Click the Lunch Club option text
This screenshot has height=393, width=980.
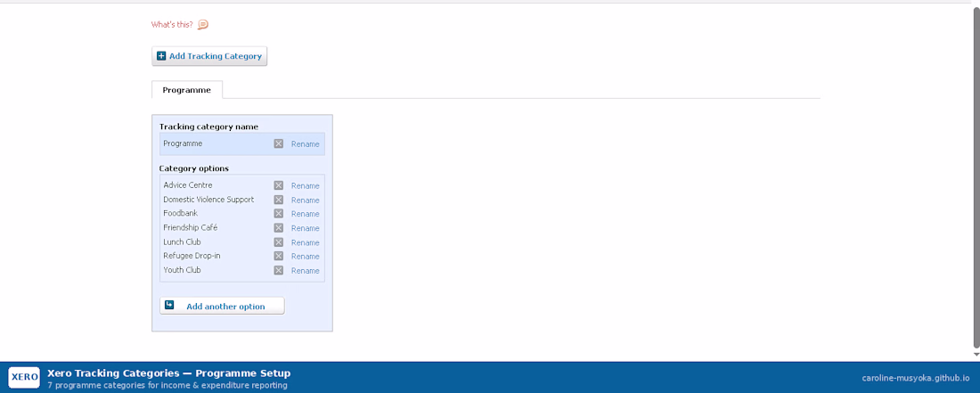tap(182, 242)
